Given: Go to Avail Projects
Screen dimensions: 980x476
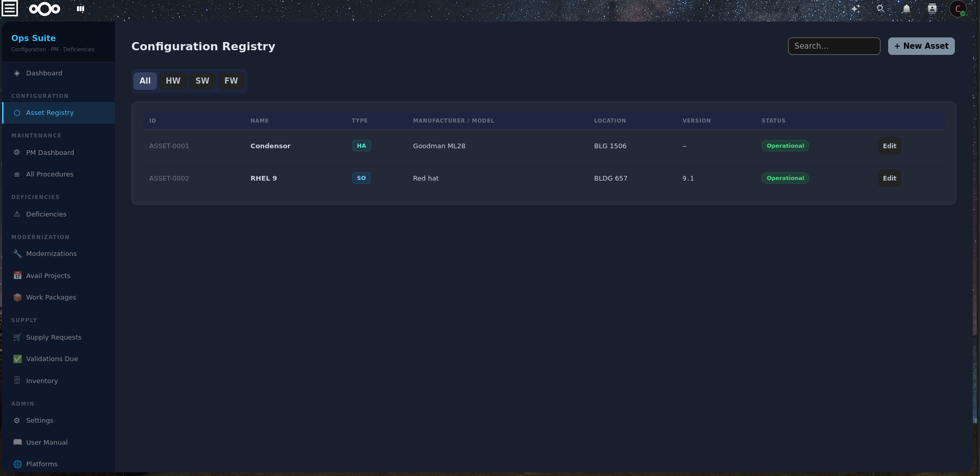Looking at the screenshot, I should (58, 276).
